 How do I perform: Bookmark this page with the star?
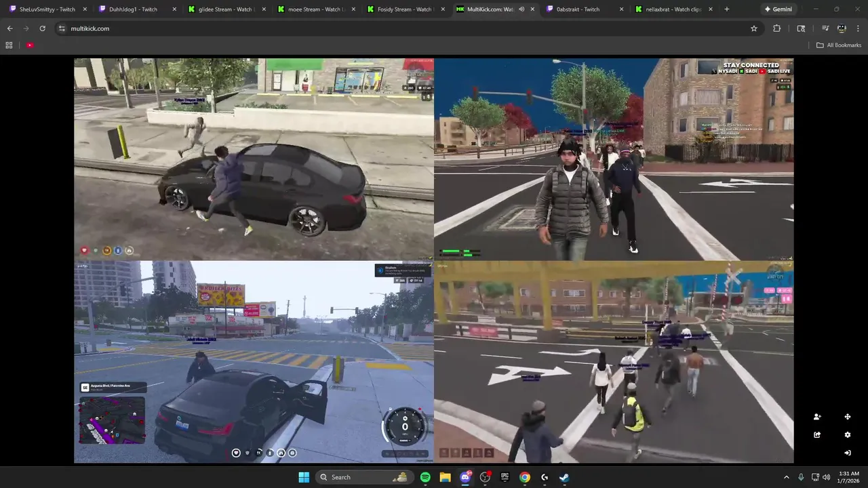753,28
